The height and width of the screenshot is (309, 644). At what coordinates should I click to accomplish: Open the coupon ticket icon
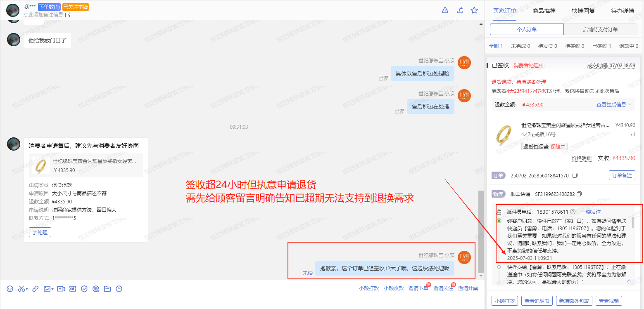[73, 289]
